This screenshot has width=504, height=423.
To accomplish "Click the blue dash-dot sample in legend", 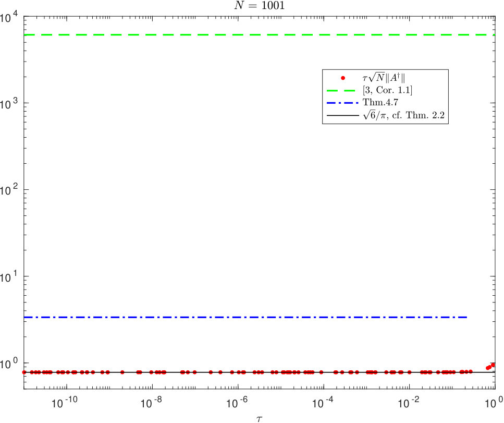I will coord(342,103).
